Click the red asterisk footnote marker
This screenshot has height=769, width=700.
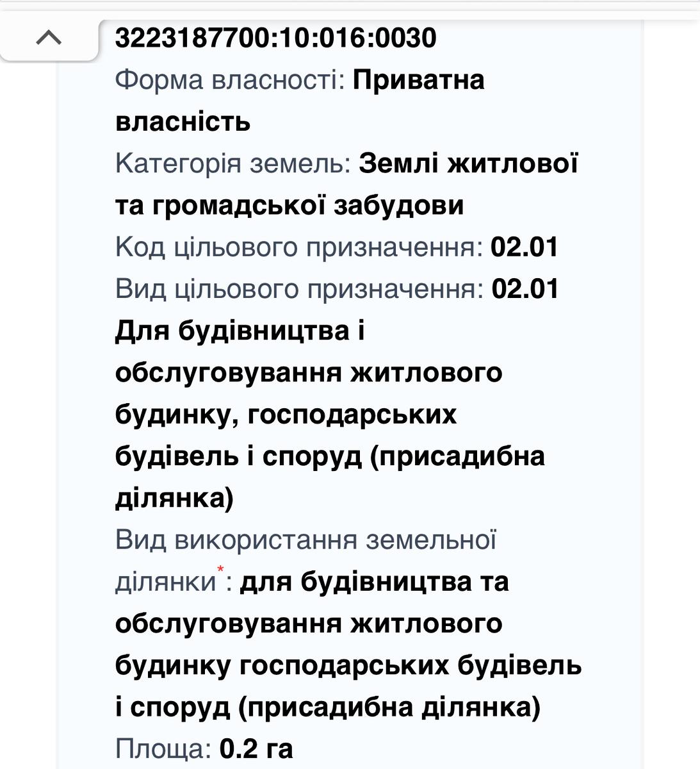(x=221, y=570)
